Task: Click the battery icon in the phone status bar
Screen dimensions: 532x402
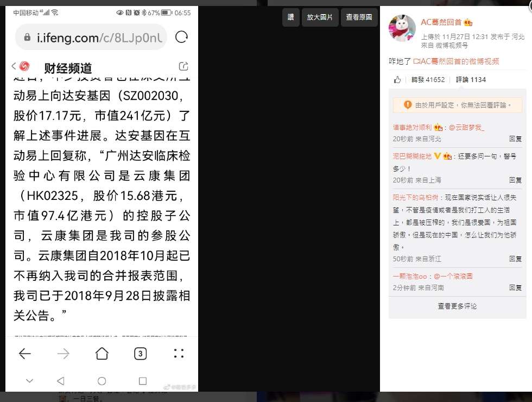Action: tap(167, 13)
